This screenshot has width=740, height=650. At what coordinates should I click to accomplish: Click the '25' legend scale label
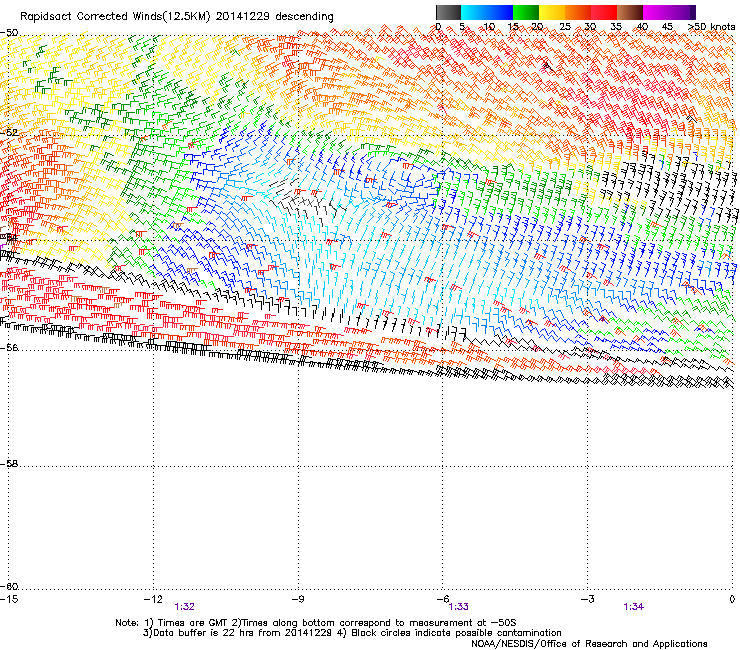click(565, 26)
